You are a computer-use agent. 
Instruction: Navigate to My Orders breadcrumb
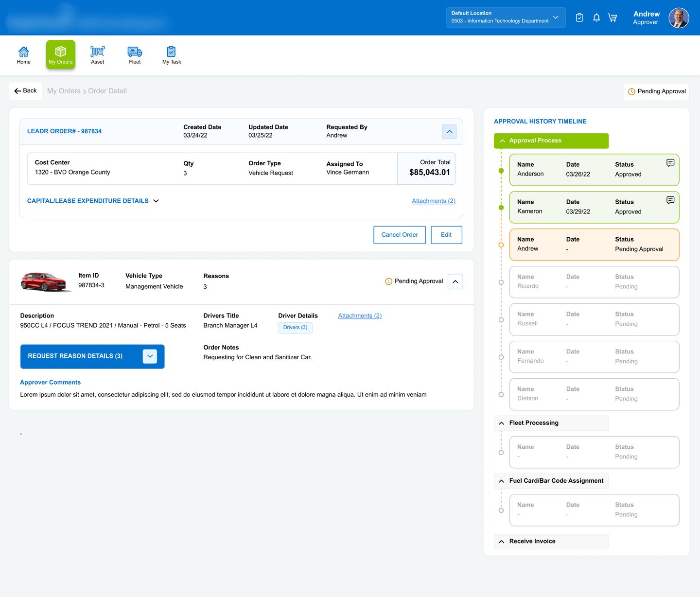[x=64, y=91]
